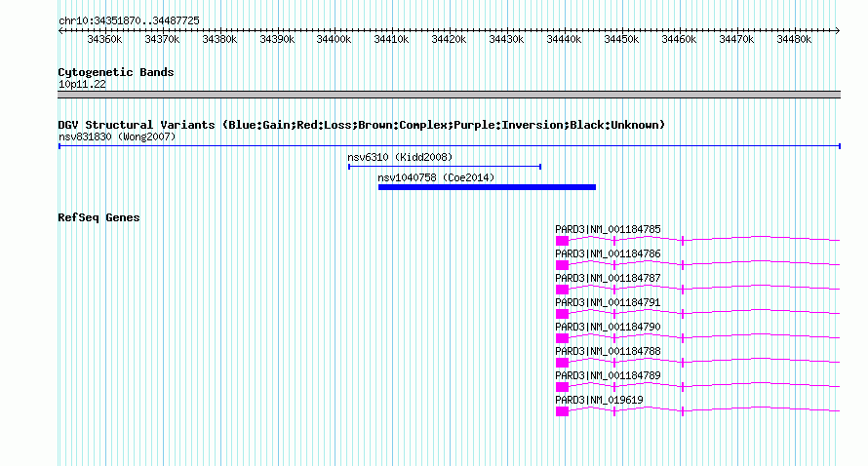The height and width of the screenshot is (466, 868).
Task: Select the DGV Structural Variants track title
Action: pos(361,125)
